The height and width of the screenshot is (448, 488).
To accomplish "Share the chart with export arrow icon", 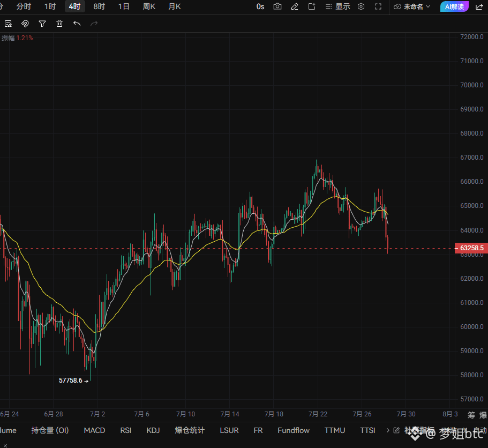I will 479,6.
